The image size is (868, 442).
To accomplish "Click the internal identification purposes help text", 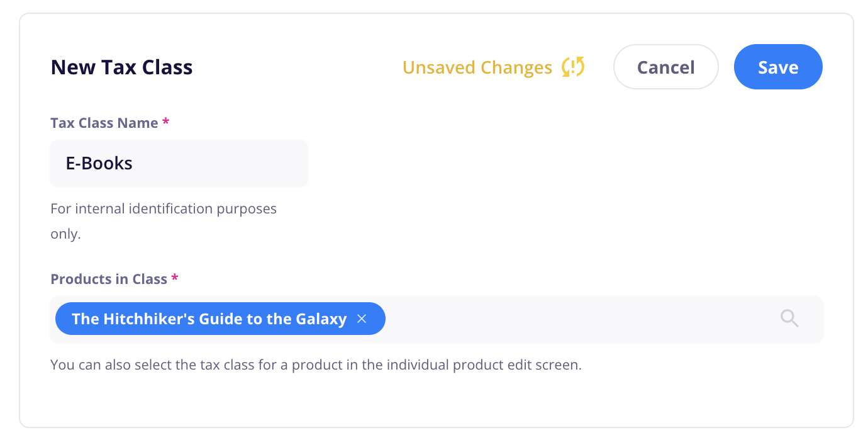I will [164, 221].
